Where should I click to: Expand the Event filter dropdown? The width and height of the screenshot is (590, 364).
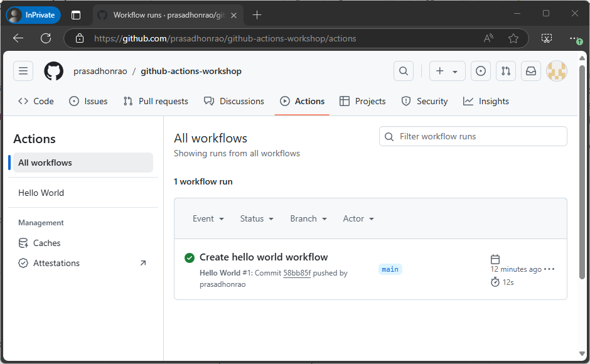(x=208, y=218)
